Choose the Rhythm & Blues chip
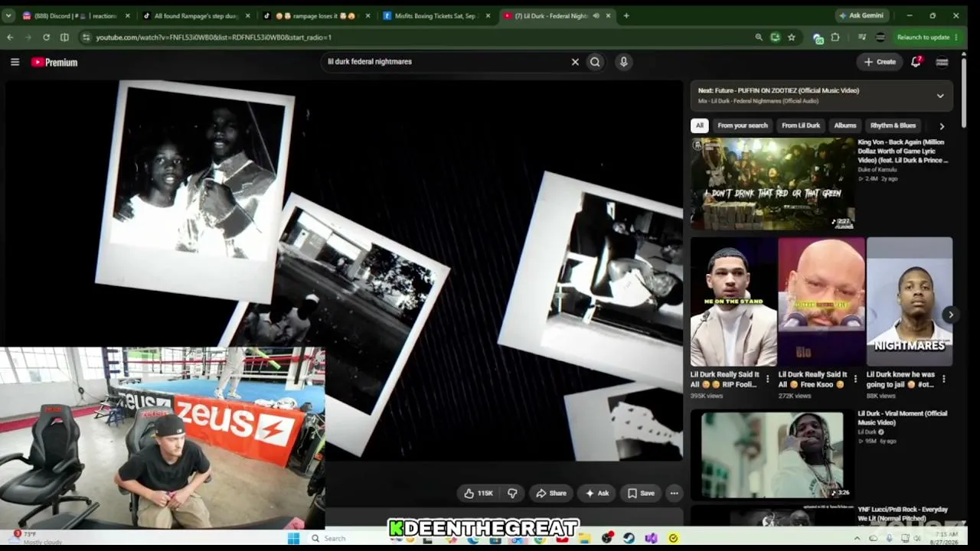The image size is (980, 551). click(x=893, y=126)
